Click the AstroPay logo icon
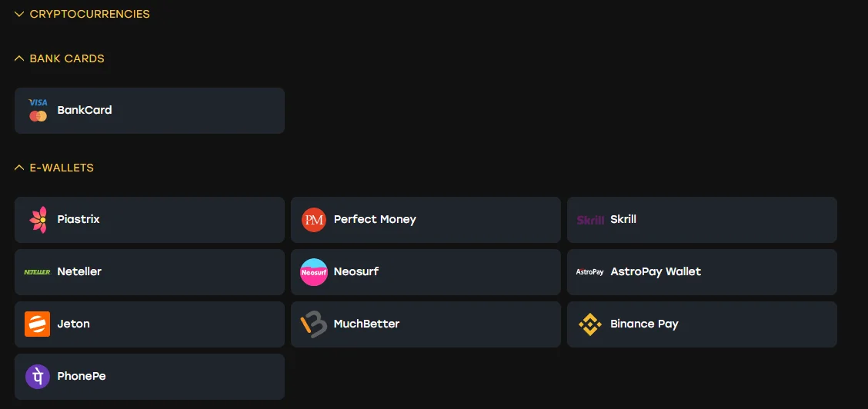Image resolution: width=868 pixels, height=409 pixels. click(x=590, y=272)
